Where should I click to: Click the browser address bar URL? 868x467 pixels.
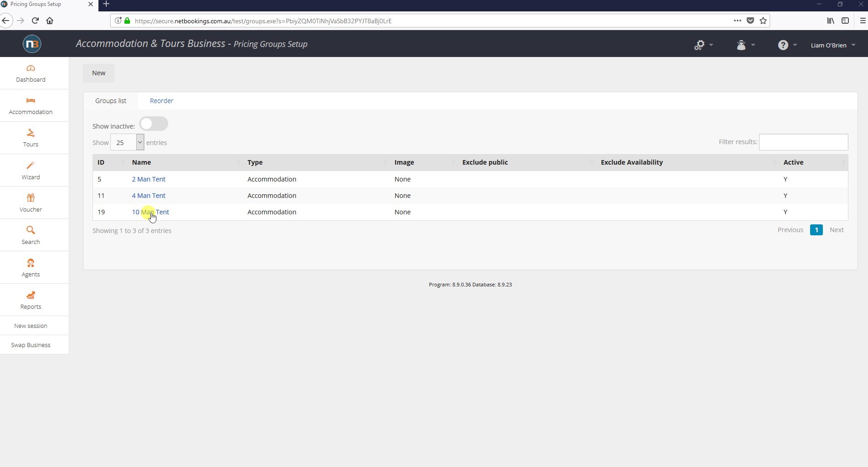pyautogui.click(x=263, y=21)
